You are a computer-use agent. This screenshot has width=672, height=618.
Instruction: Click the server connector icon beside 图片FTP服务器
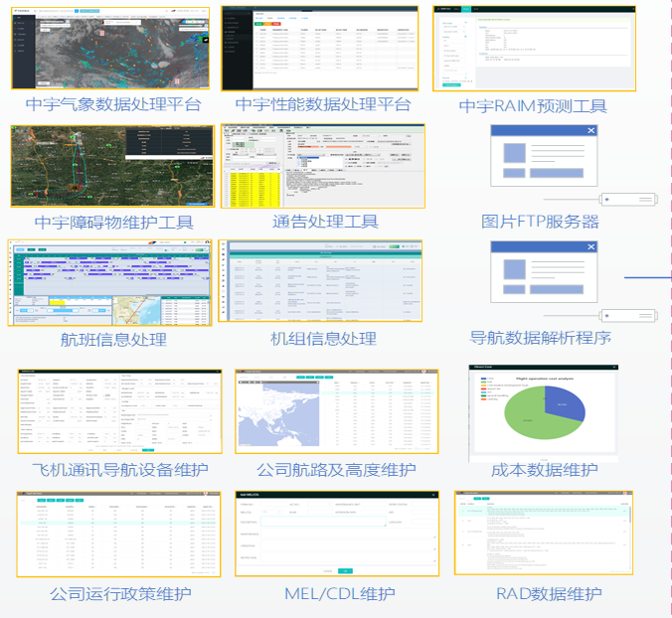click(628, 199)
